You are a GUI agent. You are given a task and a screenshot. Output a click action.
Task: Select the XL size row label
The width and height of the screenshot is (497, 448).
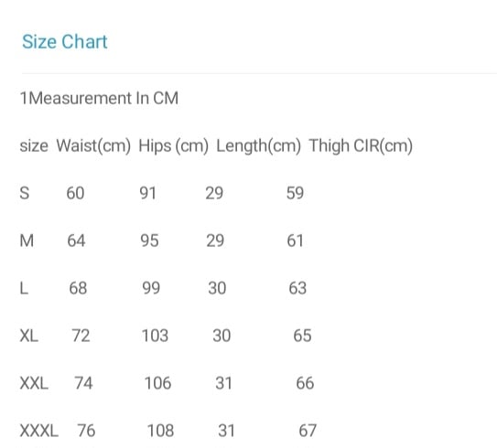[x=29, y=336]
